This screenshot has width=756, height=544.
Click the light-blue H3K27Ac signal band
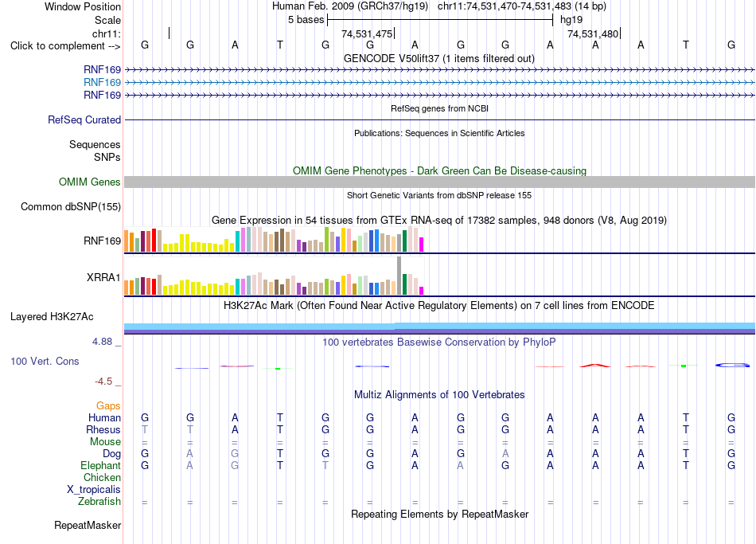pyautogui.click(x=439, y=327)
